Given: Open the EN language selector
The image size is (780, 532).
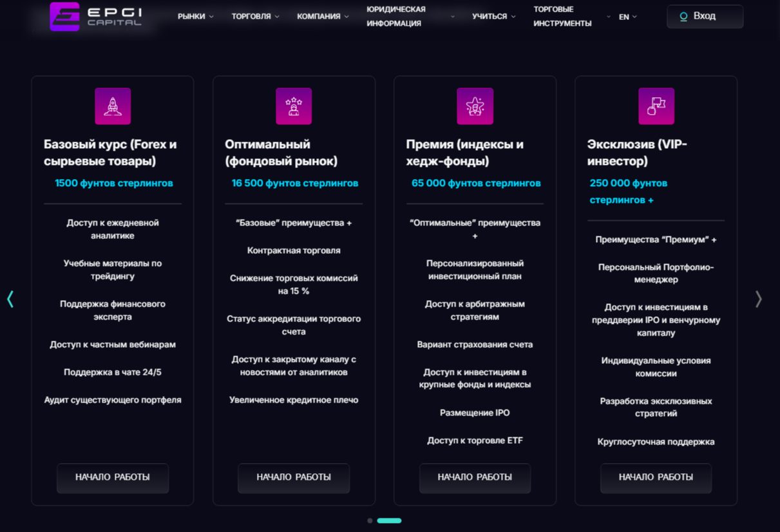Looking at the screenshot, I should [x=626, y=17].
